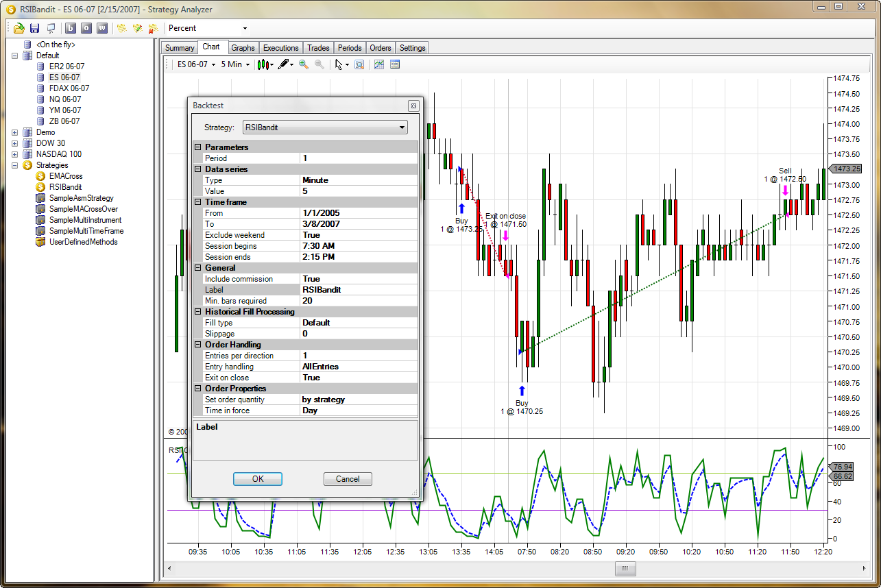
Task: Click OK in the Backtest dialog
Action: pos(257,479)
